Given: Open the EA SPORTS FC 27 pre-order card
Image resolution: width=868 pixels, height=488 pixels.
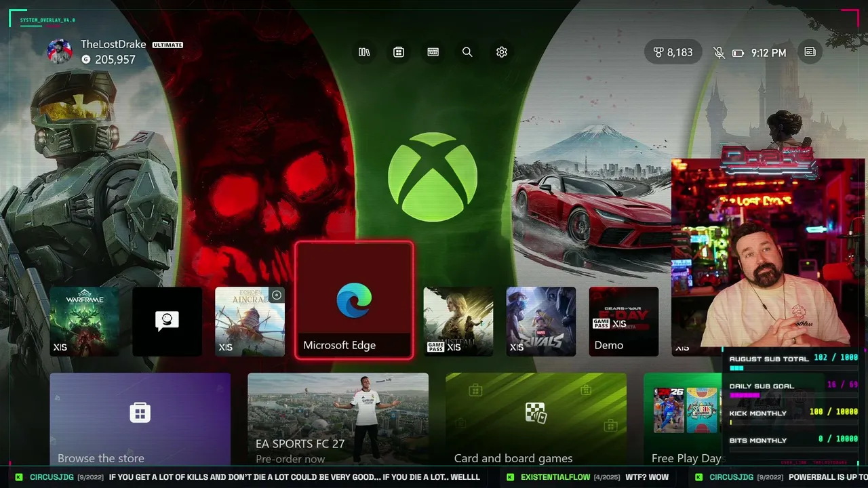Looking at the screenshot, I should click(338, 419).
